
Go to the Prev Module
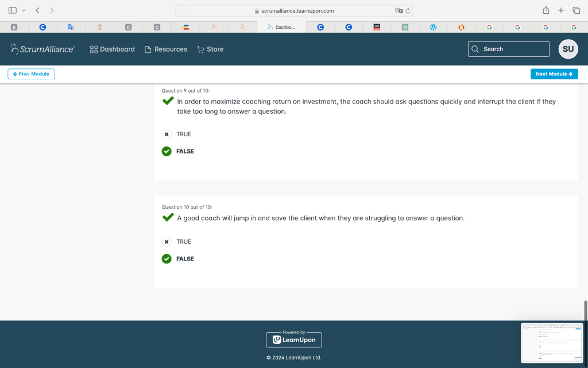[31, 74]
